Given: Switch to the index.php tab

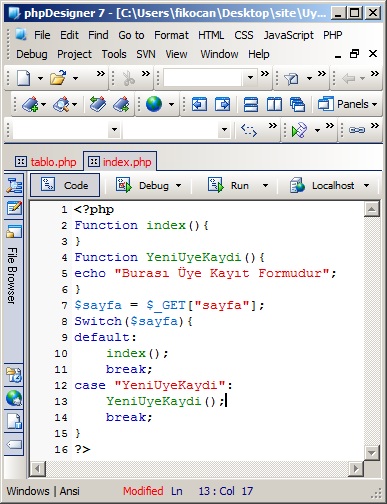Looking at the screenshot, I should tap(120, 162).
